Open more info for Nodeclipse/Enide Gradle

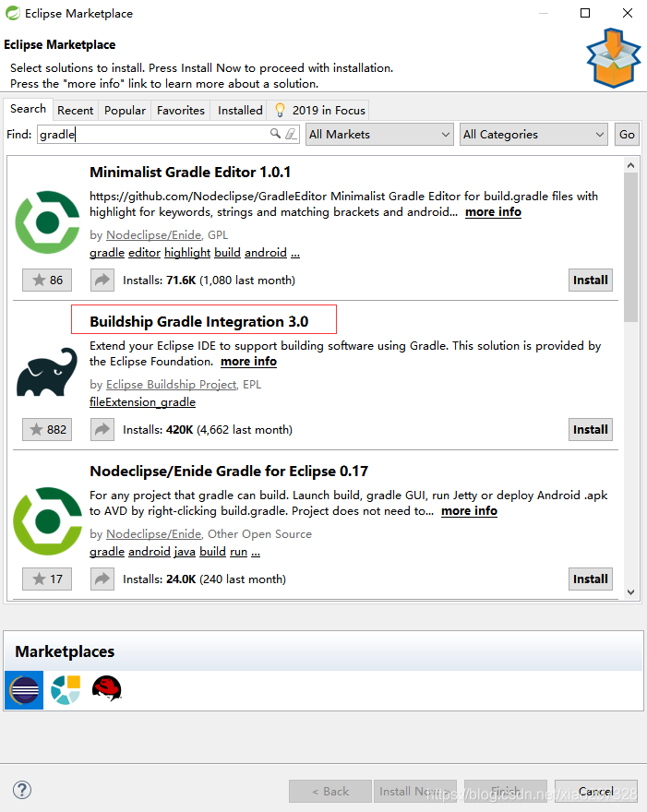coord(469,511)
